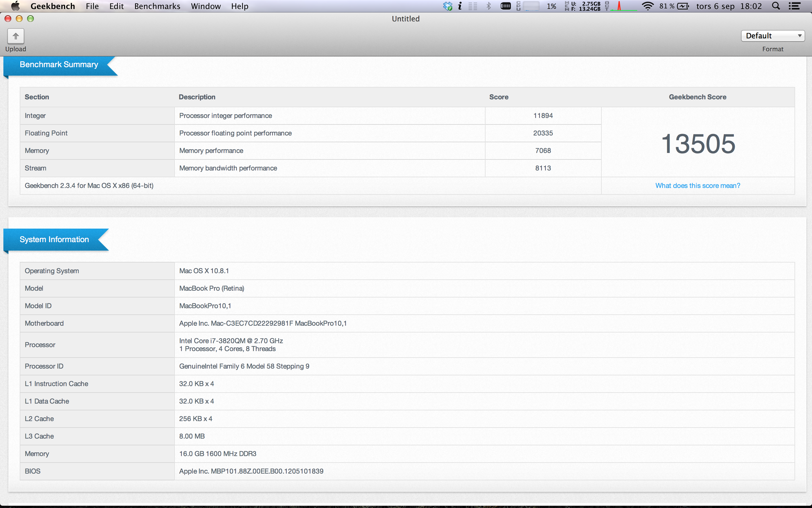This screenshot has width=812, height=508.
Task: Click the Bluetooth status icon
Action: point(489,6)
